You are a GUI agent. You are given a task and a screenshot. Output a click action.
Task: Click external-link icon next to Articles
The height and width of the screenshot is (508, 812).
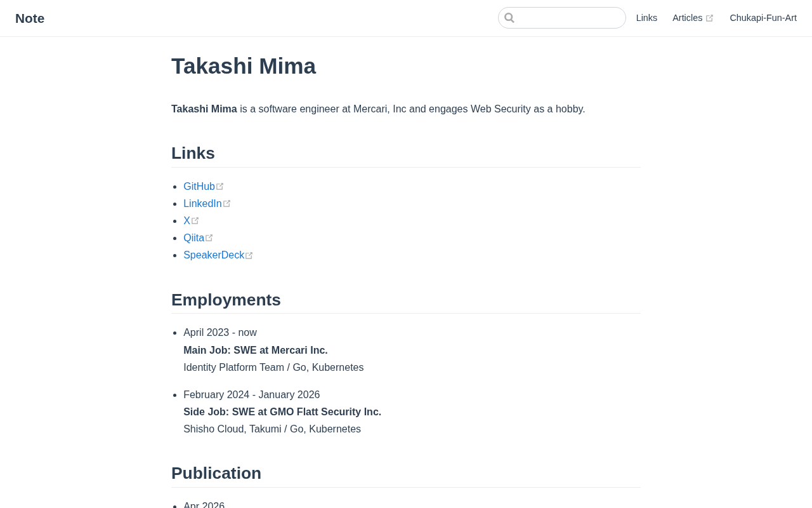709,18
